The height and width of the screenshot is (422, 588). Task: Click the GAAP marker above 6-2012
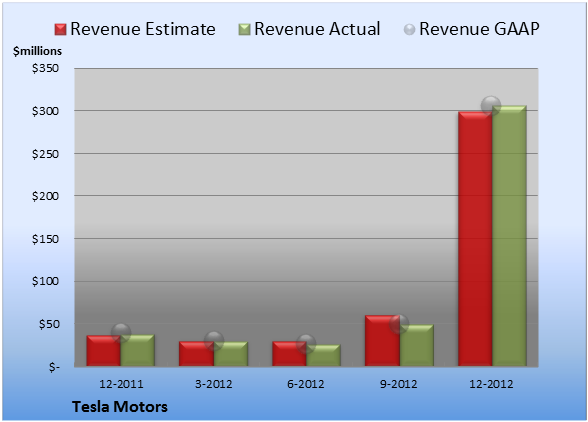[x=306, y=344]
